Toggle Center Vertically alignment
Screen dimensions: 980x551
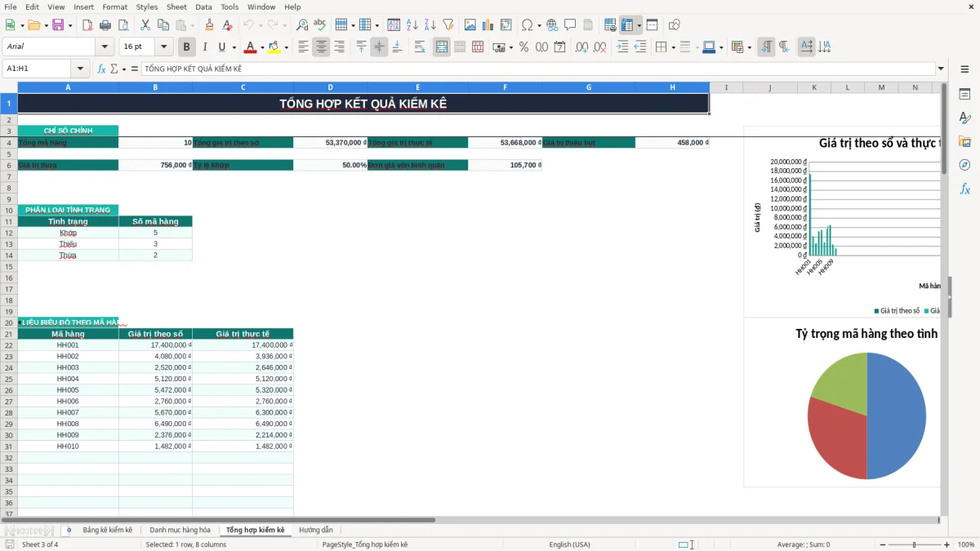pyautogui.click(x=379, y=47)
